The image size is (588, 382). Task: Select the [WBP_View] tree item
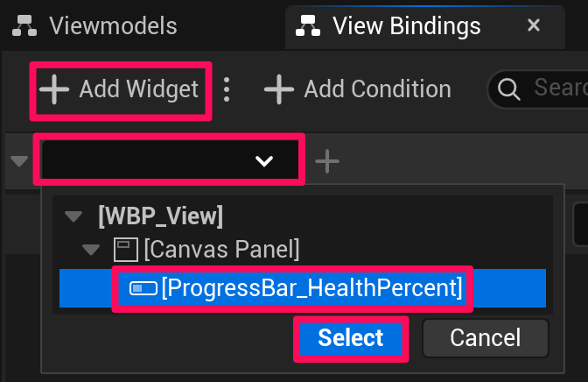[x=160, y=215]
